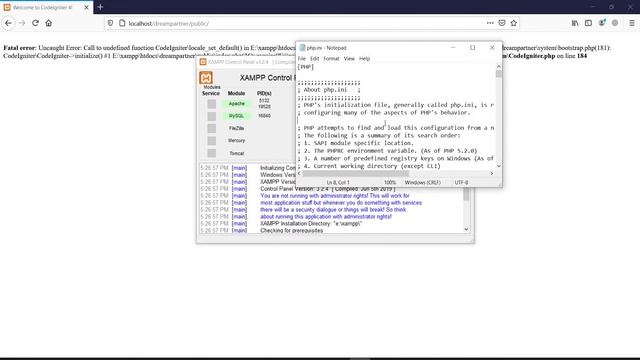Toggle MySQL service checkbox in XAMPP
The image size is (640, 360).
(211, 116)
